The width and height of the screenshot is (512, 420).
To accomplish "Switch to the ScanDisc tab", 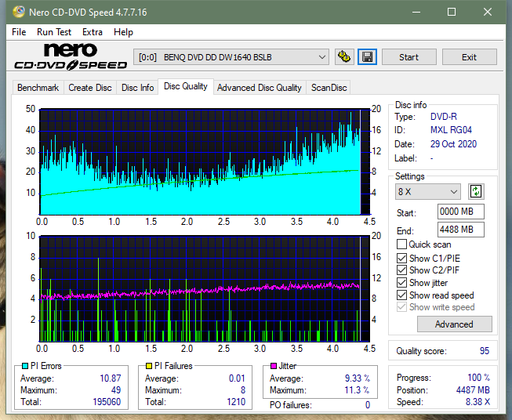I will coord(329,88).
